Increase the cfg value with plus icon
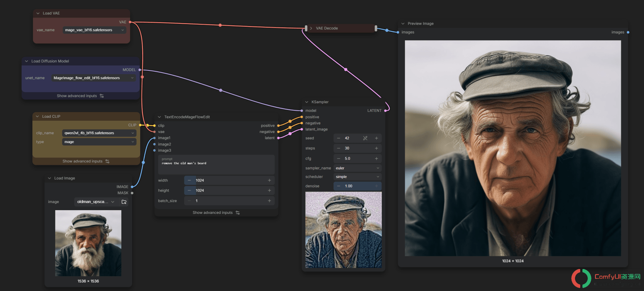 click(376, 159)
